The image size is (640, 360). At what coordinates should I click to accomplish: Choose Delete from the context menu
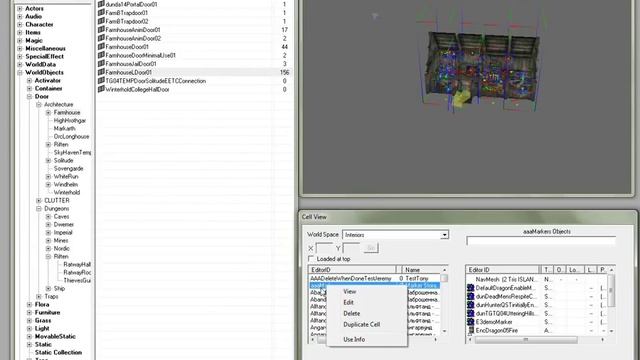tap(351, 313)
